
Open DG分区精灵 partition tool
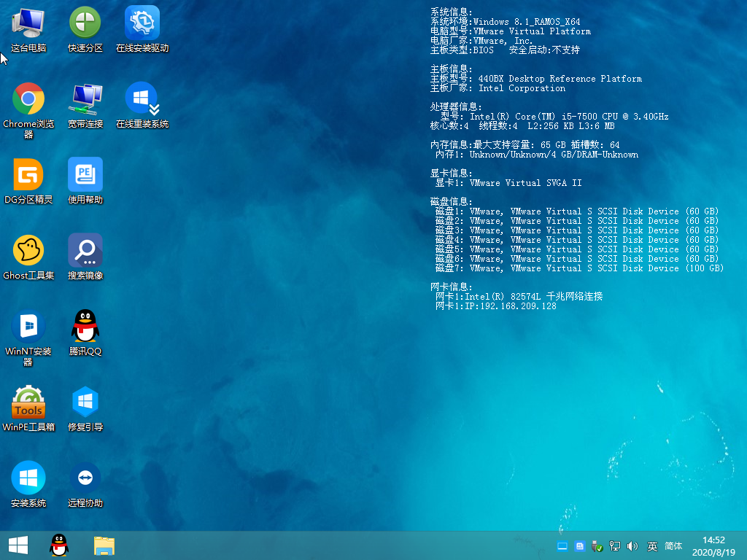28,182
